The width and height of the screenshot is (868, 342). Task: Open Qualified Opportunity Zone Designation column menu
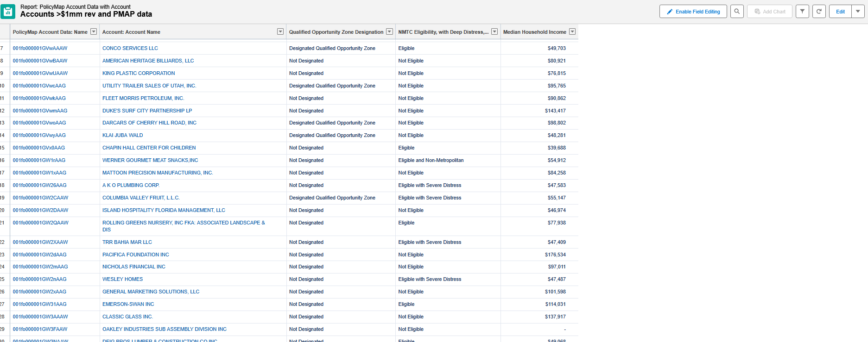(389, 31)
